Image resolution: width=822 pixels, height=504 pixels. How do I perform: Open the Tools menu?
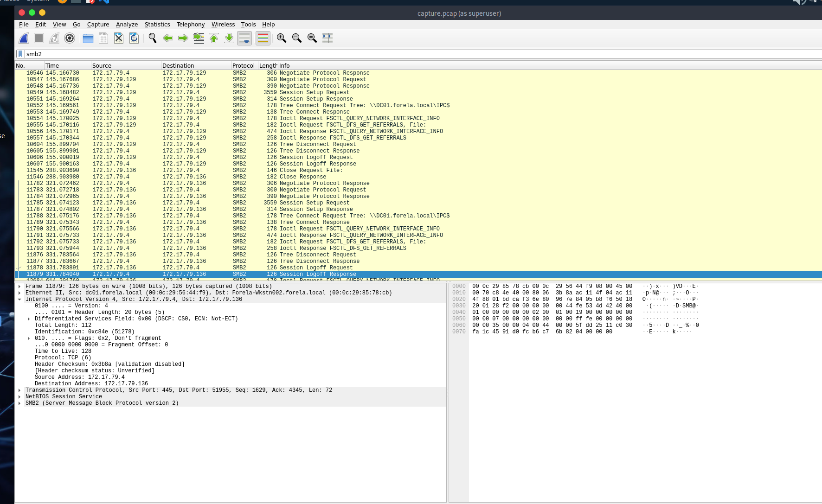248,25
